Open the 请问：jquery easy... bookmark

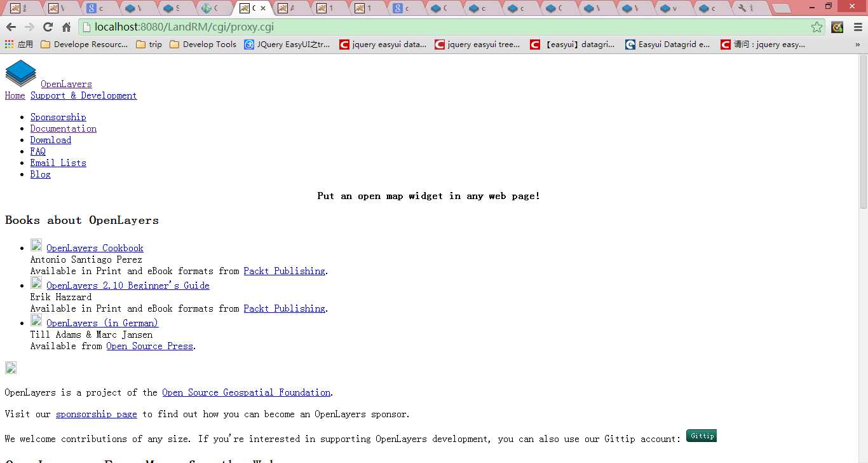(763, 45)
